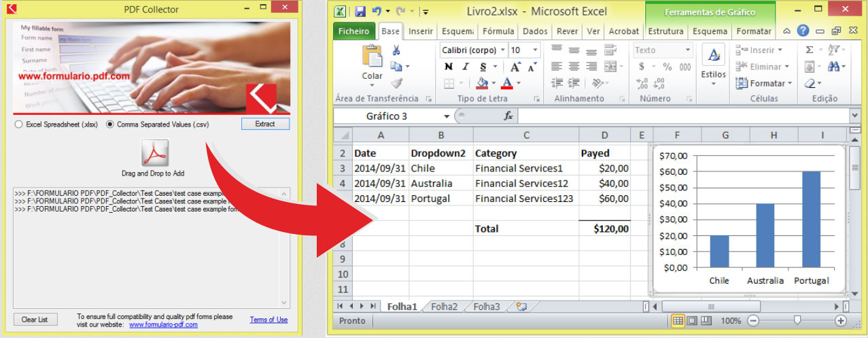868x338 pixels.
Task: Switch to Normal view in the status bar
Action: tap(678, 320)
